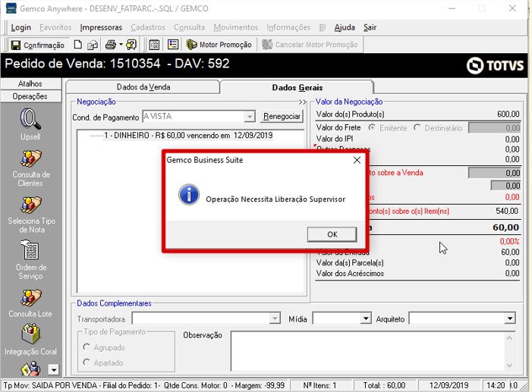
Task: Click the calendar grid toolbar icon
Action: click(x=154, y=45)
